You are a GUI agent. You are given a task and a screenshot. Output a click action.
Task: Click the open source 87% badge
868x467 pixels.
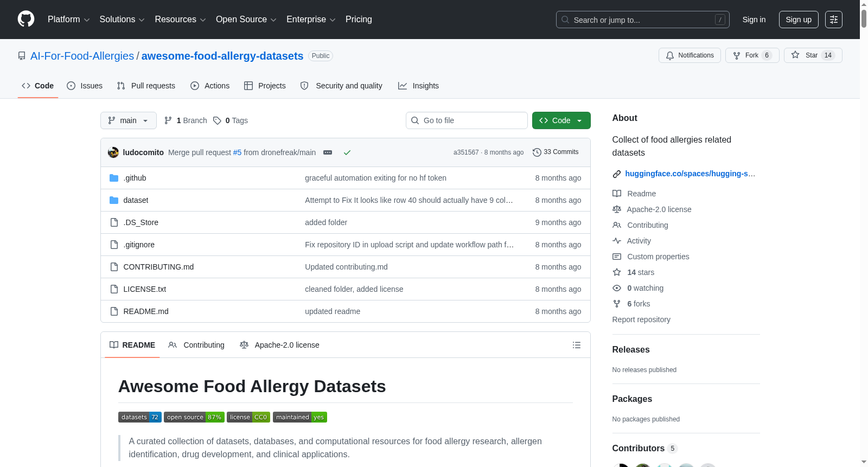(x=194, y=417)
